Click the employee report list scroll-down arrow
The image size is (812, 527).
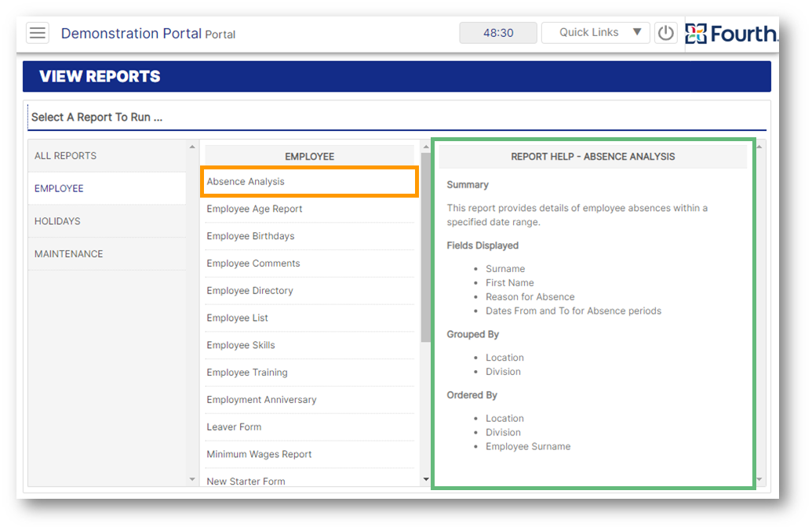tap(426, 479)
